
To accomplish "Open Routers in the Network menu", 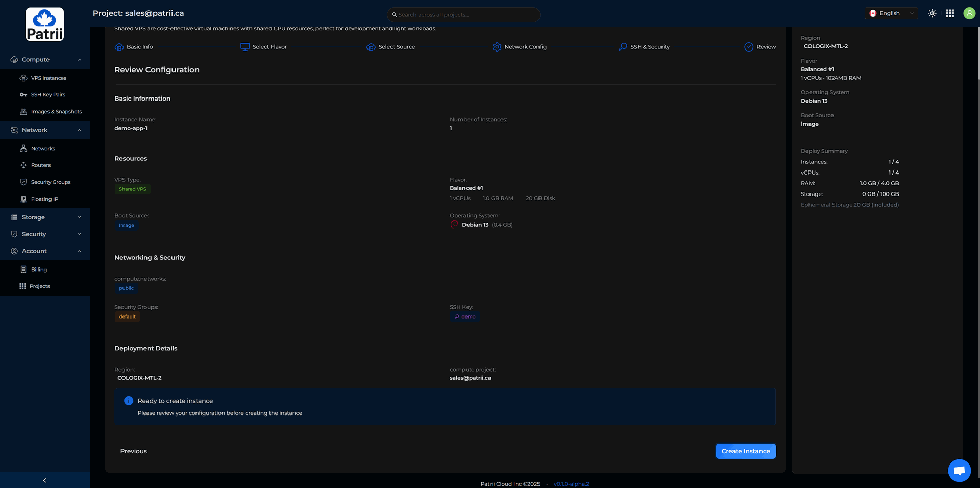I will 41,165.
